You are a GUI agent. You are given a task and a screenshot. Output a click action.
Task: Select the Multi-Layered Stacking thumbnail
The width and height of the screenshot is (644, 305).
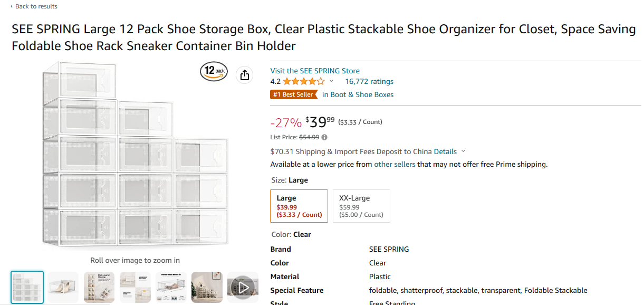(x=99, y=287)
